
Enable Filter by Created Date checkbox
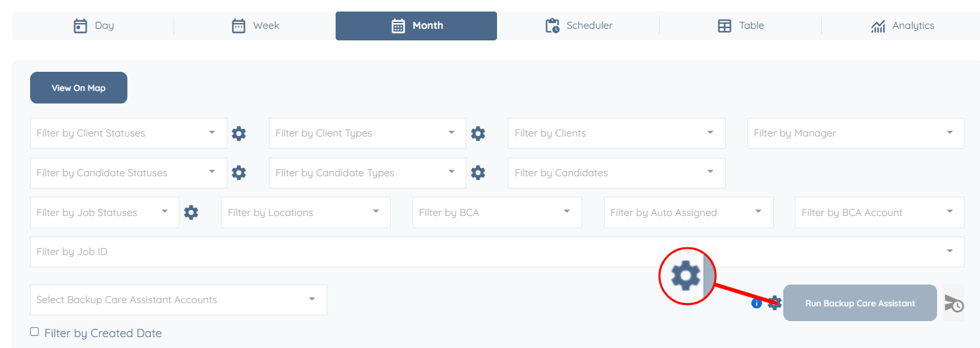pyautogui.click(x=35, y=332)
